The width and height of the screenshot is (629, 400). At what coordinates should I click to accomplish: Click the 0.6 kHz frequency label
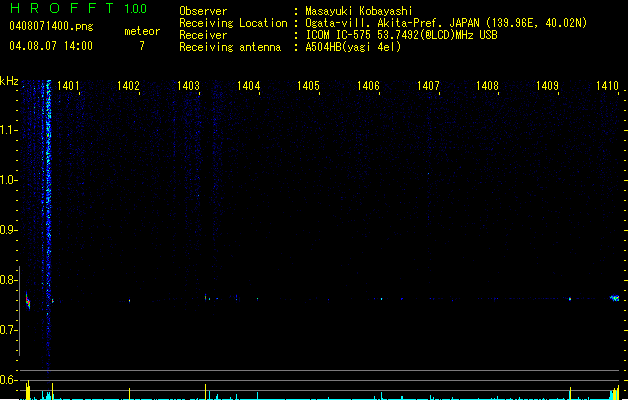[x=8, y=380]
